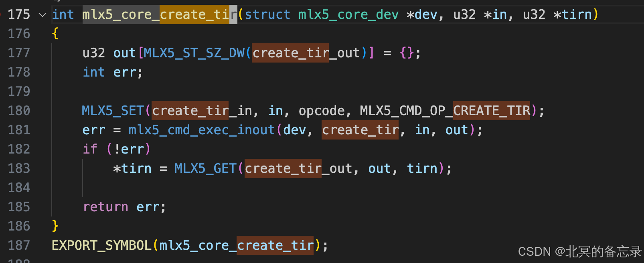Collapse the function fold chevron at line 175
Image resolution: width=644 pixels, height=263 pixels.
(42, 15)
